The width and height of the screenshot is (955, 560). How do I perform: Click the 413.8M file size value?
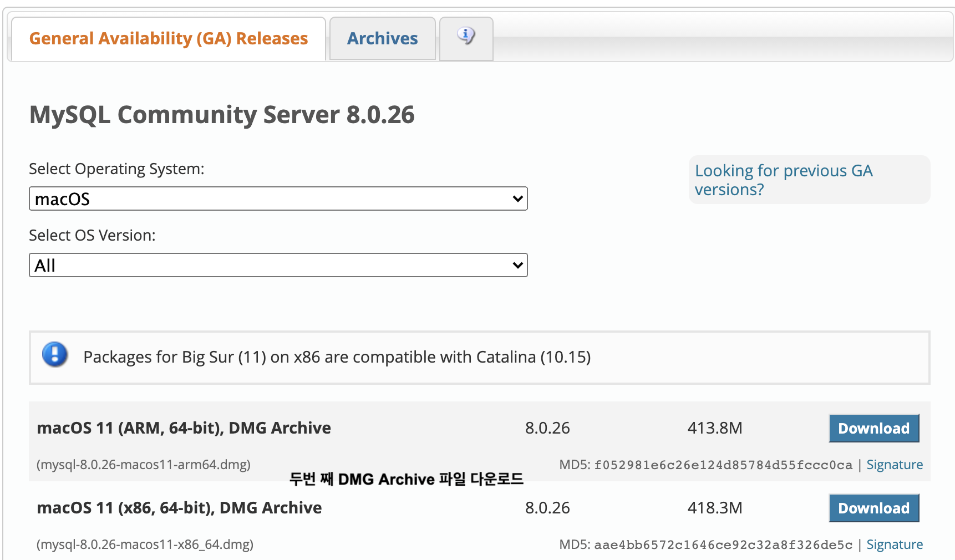click(715, 428)
